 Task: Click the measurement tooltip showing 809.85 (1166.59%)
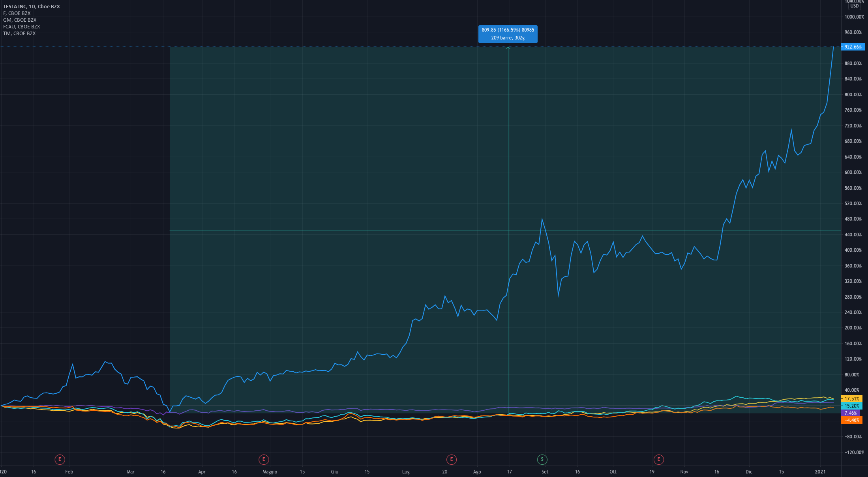tap(508, 34)
